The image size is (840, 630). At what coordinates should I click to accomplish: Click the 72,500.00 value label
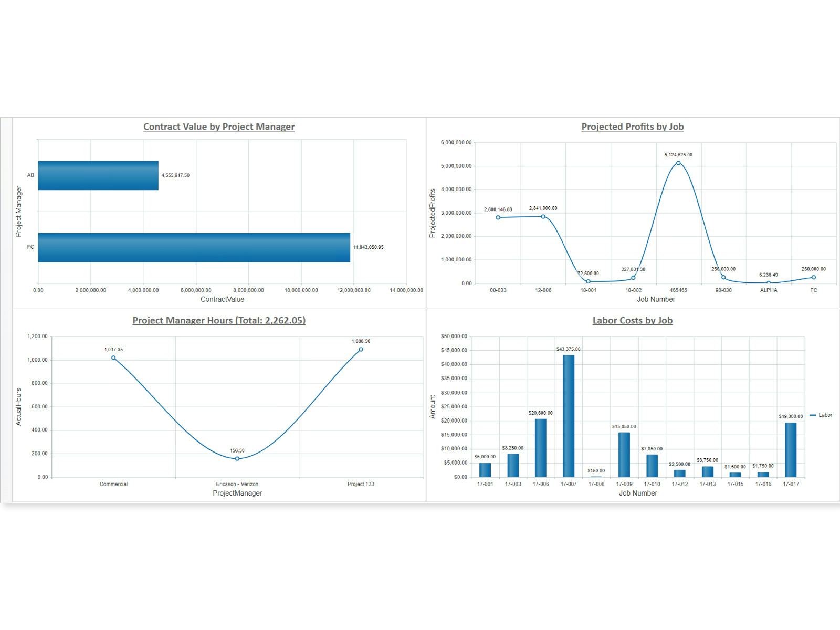coord(588,274)
